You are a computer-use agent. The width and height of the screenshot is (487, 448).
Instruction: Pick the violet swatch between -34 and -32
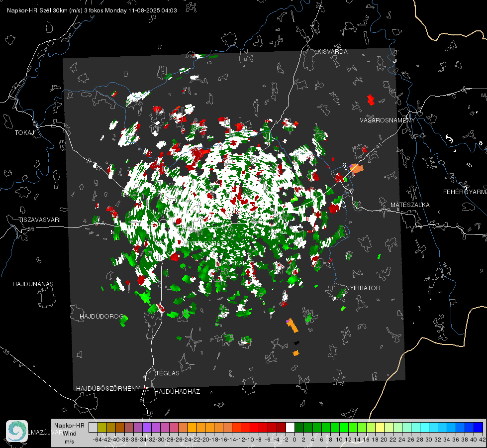point(147,428)
